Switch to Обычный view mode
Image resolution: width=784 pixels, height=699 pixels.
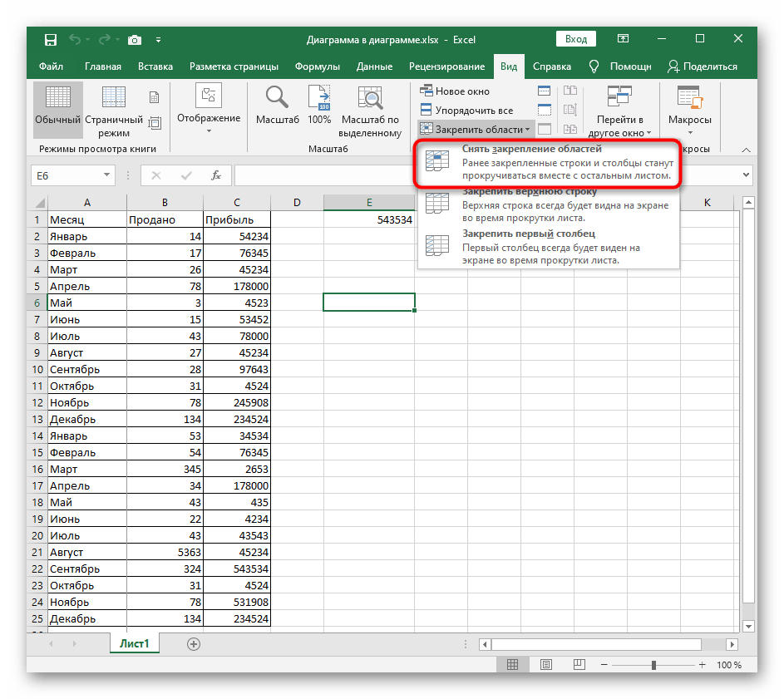click(57, 108)
